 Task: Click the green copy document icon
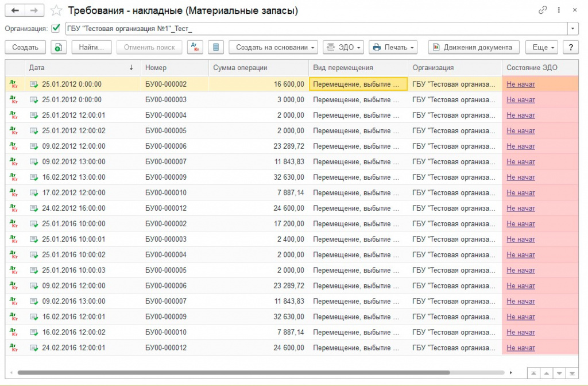[59, 47]
